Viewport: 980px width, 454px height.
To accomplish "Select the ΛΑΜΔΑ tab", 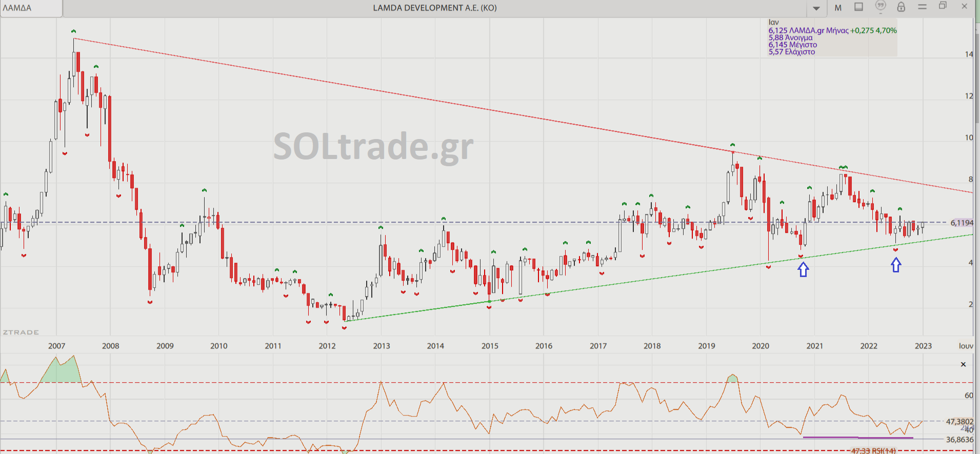I will [x=31, y=8].
